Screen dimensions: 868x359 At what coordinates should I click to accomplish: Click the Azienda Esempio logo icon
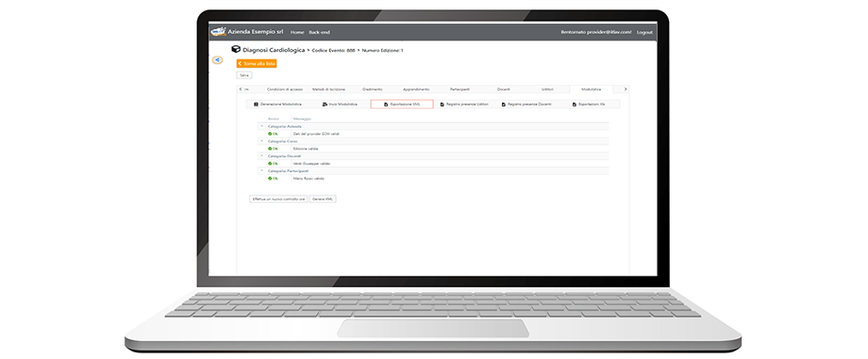(x=219, y=31)
